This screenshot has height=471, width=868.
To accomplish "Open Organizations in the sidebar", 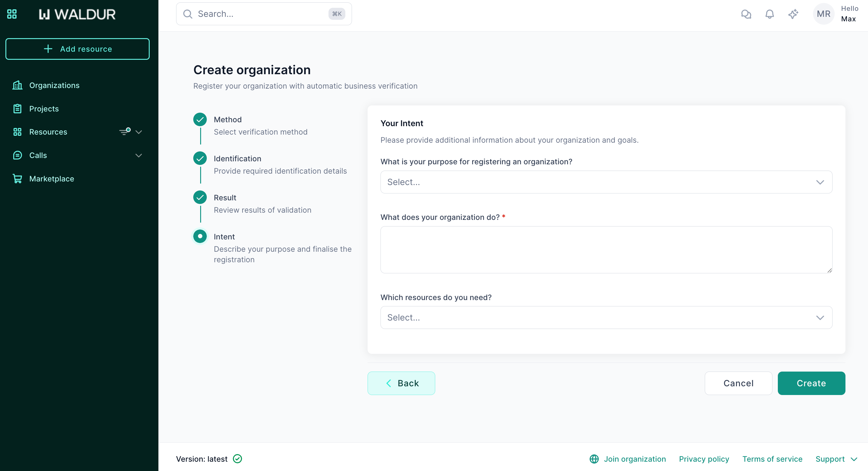I will (x=54, y=85).
